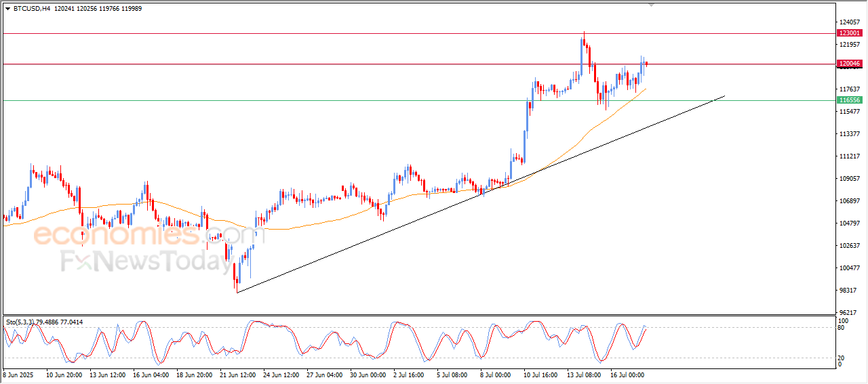Click the 13 Jul 08:00 time label
The image size is (868, 384).
click(585, 374)
